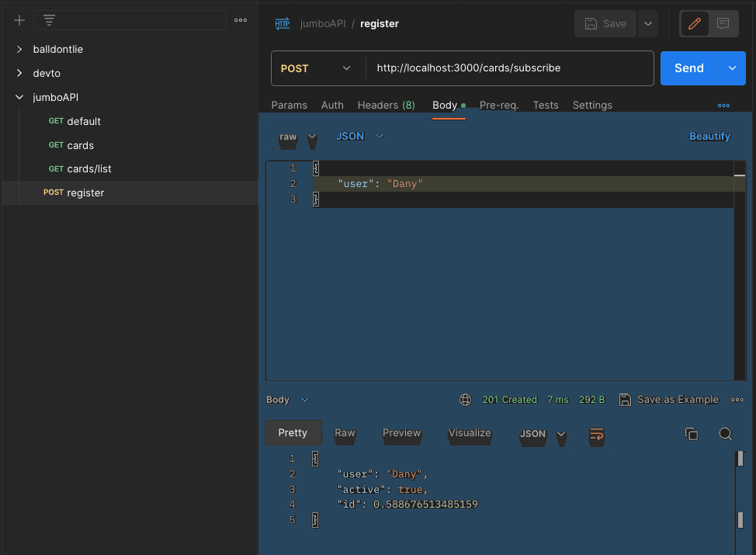Open the Send button dropdown arrow
756x555 pixels.
click(732, 68)
